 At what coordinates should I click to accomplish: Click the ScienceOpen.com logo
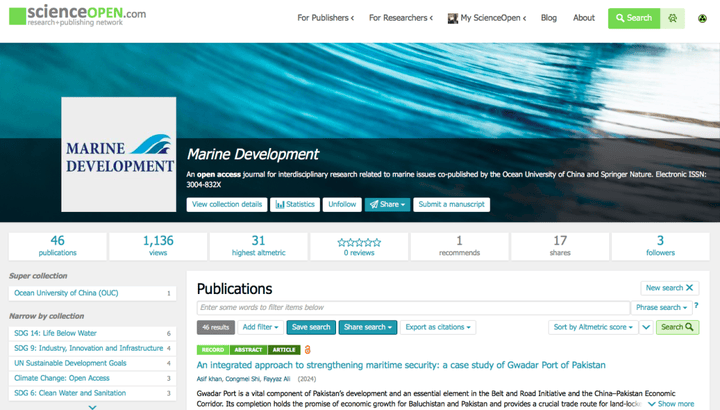78,16
